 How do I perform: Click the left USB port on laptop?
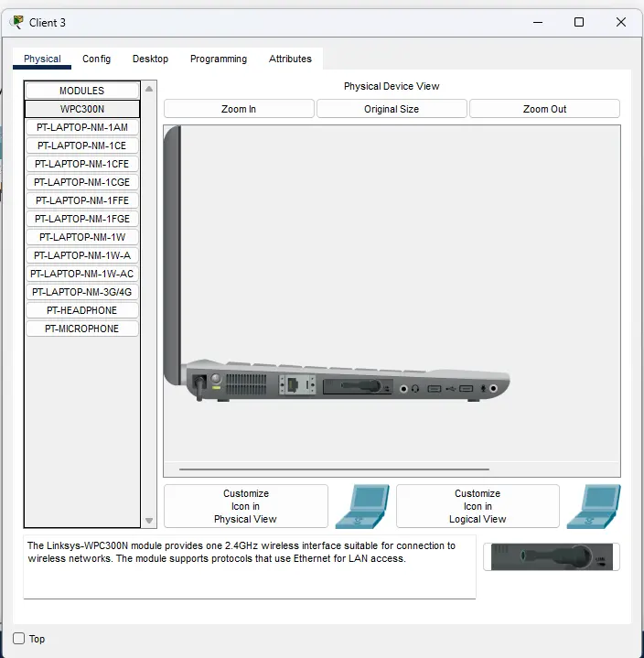point(435,389)
